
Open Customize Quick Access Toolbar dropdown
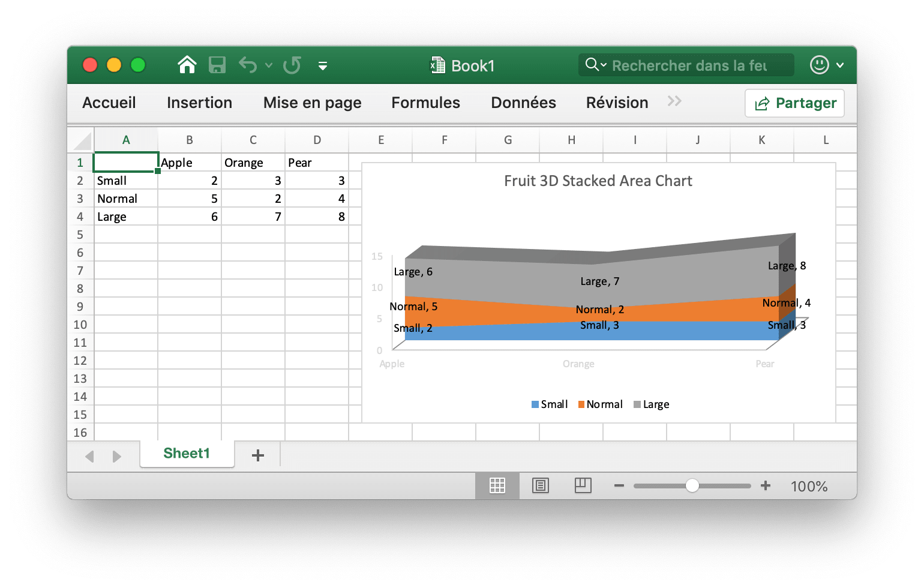323,66
